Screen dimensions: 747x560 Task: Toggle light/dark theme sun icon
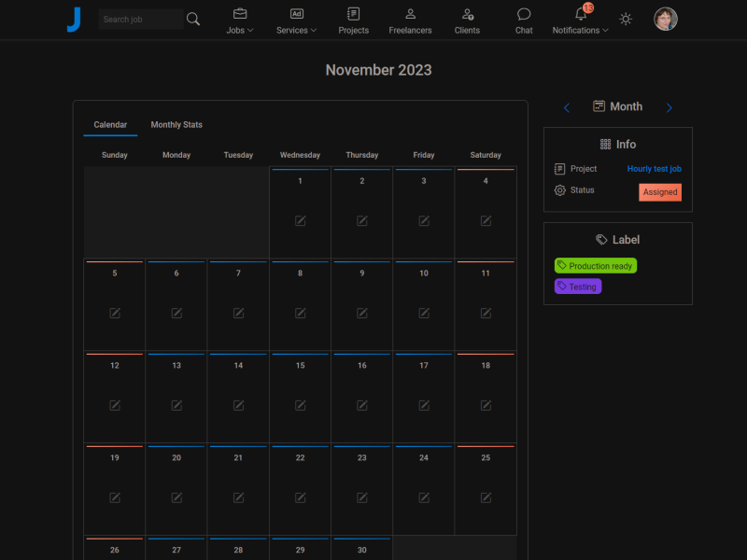[626, 20]
